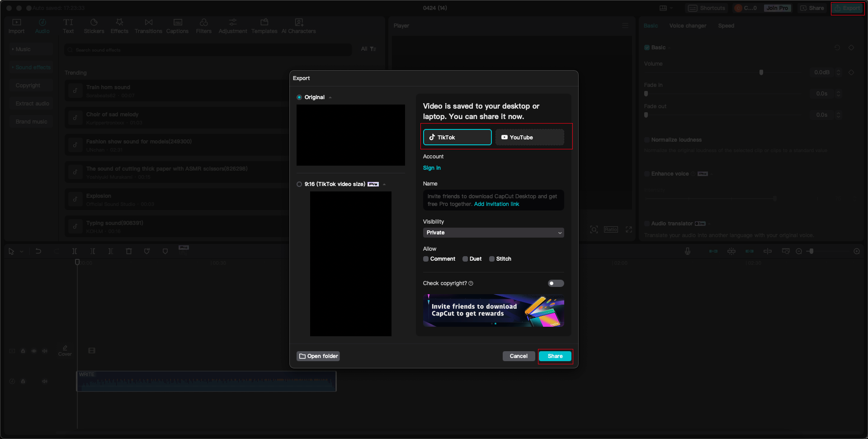868x439 pixels.
Task: Focus the Search sound effects field
Action: tap(208, 50)
